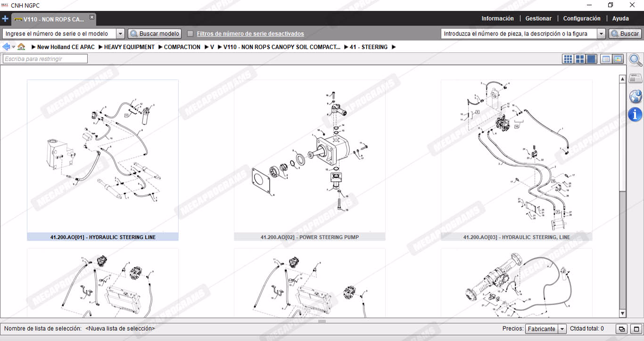Click the home icon in the breadcrumb bar

[x=21, y=47]
